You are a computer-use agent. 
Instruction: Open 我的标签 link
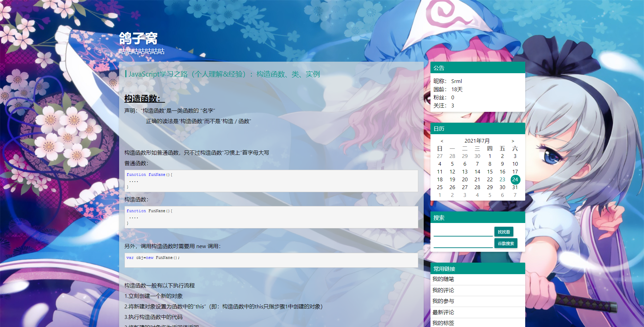443,323
